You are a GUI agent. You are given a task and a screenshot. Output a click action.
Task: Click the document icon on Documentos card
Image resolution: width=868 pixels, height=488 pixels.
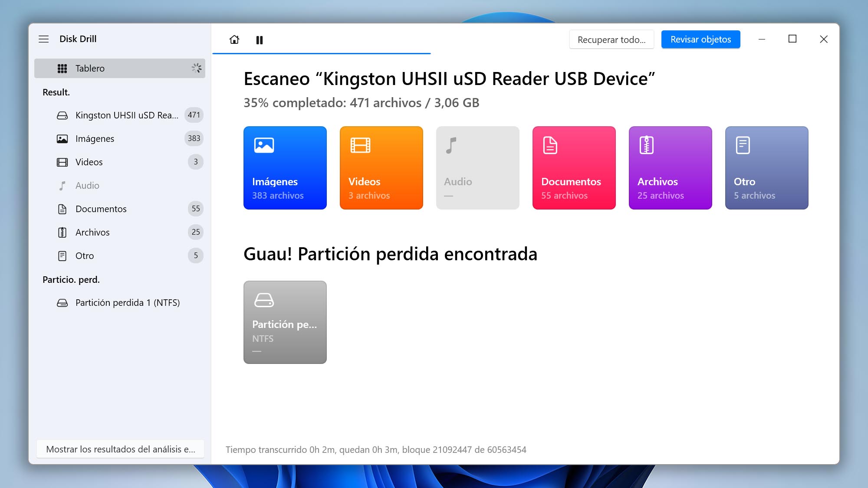pyautogui.click(x=550, y=145)
